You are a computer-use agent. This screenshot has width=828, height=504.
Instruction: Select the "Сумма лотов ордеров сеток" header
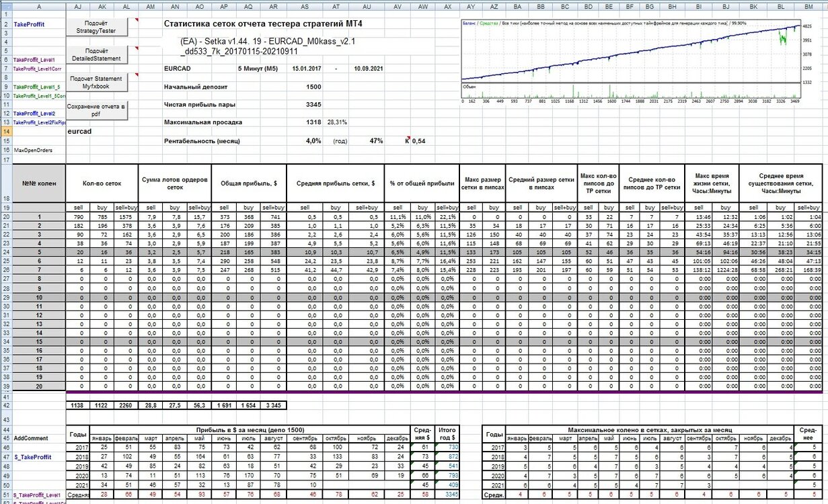point(174,182)
